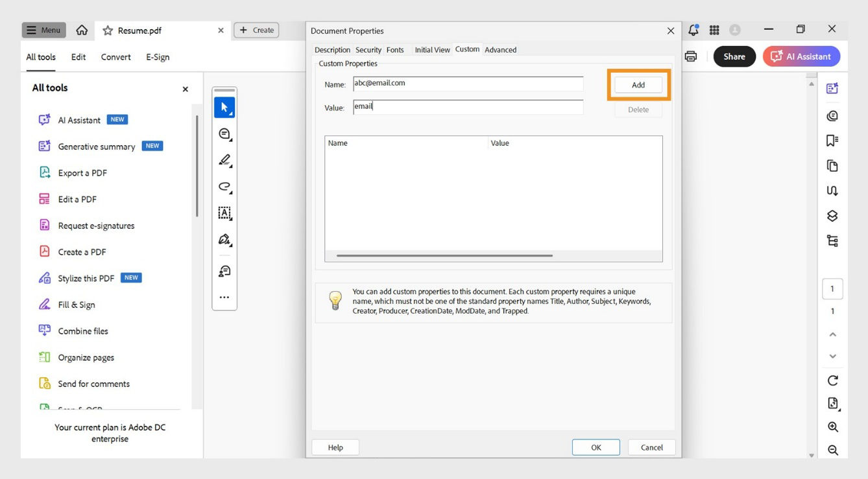Open the Menu hamburger dropdown
868x479 pixels.
[x=43, y=29]
